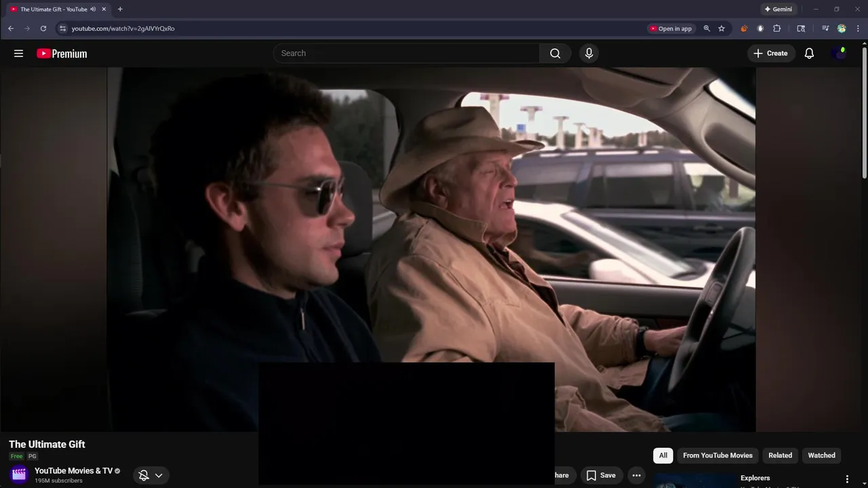Open Explorers video options menu
The height and width of the screenshot is (488, 868).
click(847, 479)
